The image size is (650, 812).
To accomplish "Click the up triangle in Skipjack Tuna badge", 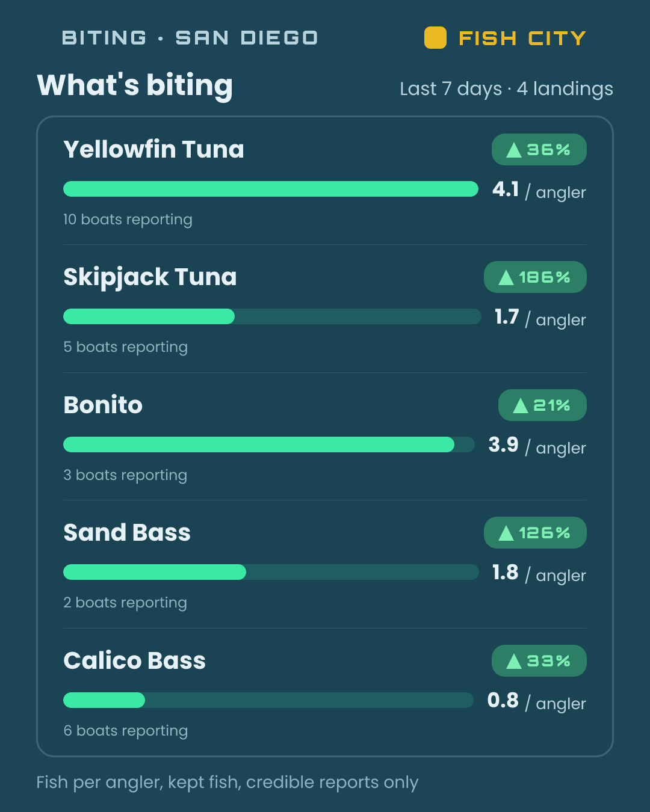I will point(506,277).
